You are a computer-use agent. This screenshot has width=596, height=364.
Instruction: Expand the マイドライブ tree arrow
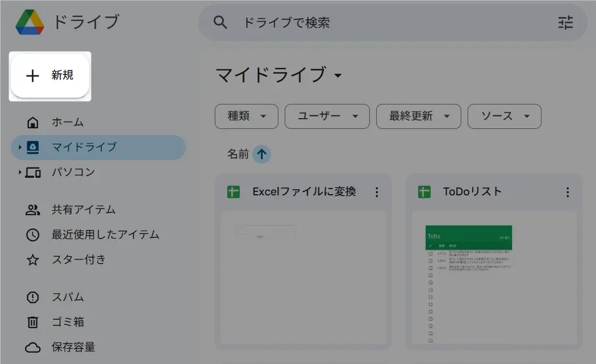click(x=19, y=148)
